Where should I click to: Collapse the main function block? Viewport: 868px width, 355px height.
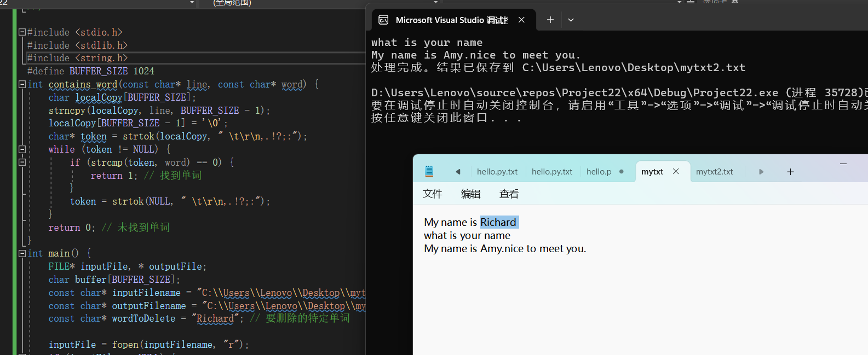[x=22, y=253]
